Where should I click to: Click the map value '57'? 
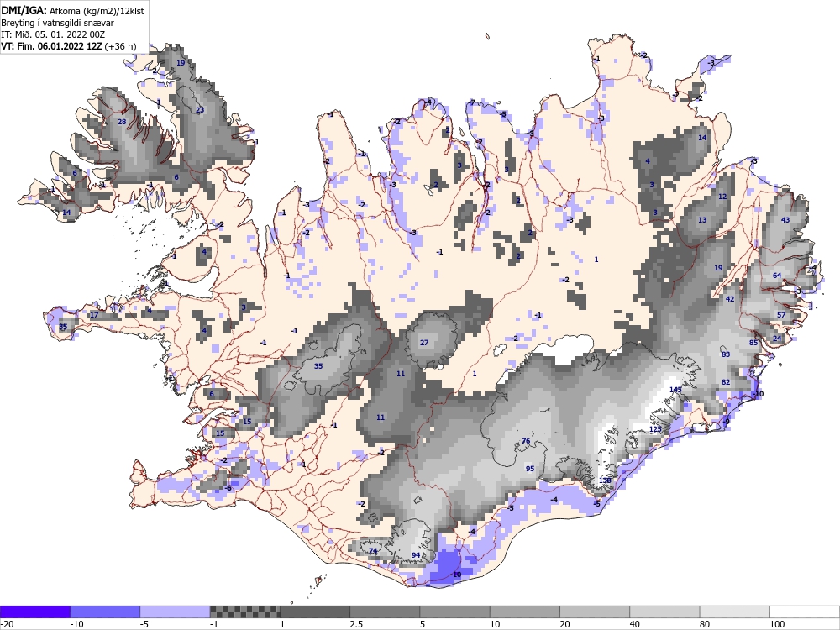pyautogui.click(x=781, y=314)
